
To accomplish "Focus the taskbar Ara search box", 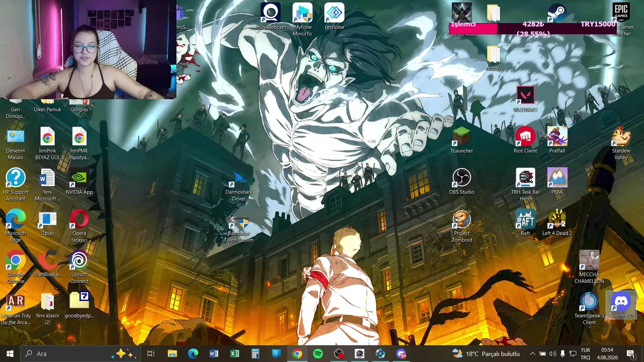I will tap(81, 353).
